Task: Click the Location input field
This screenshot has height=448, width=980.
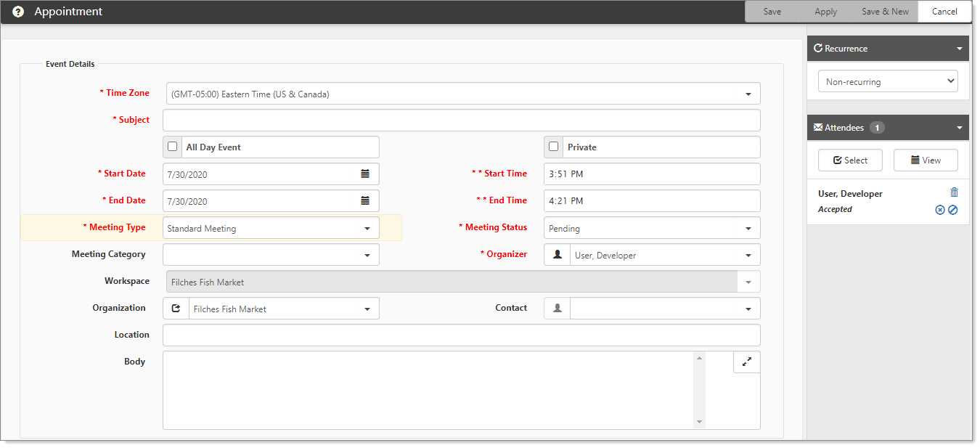Action: (x=462, y=335)
